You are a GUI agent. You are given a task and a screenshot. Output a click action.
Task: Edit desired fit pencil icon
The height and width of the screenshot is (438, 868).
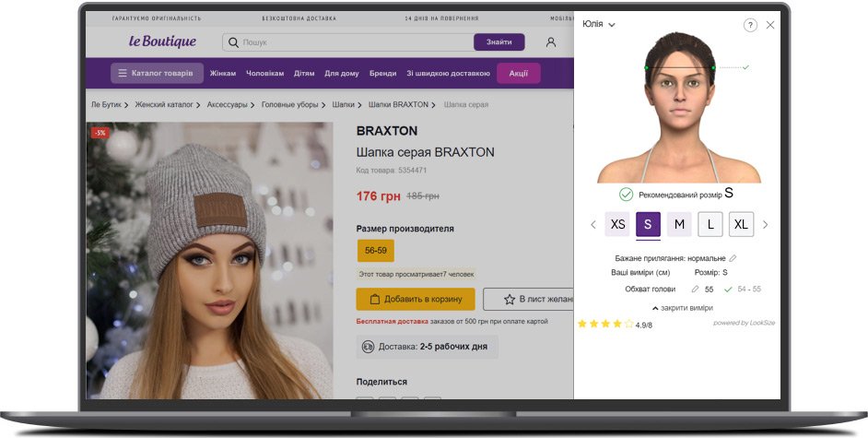tap(733, 258)
